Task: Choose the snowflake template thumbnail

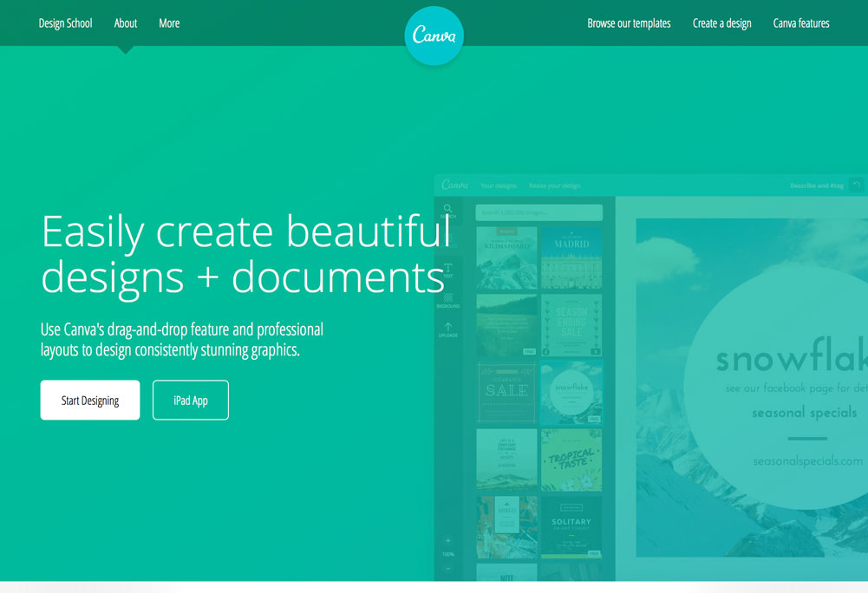Action: (571, 393)
